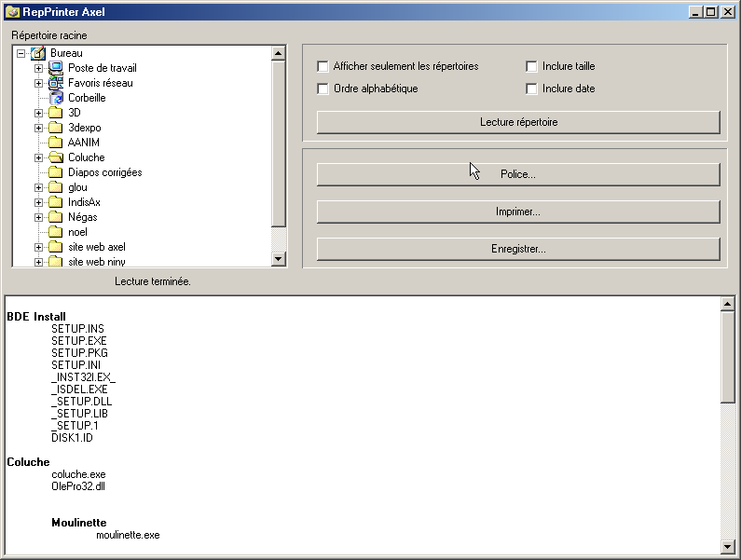This screenshot has width=741, height=560.
Task: Click the Moulinette heading
Action: (x=79, y=523)
